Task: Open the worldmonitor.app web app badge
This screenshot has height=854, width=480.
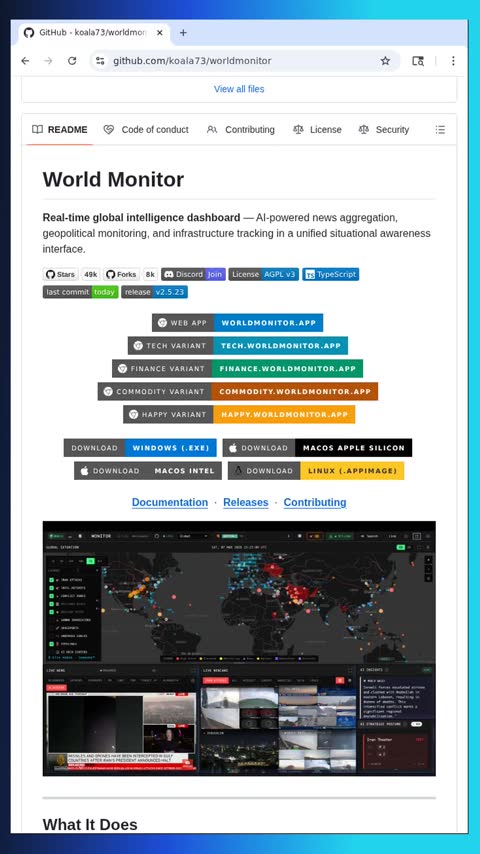Action: 238,322
